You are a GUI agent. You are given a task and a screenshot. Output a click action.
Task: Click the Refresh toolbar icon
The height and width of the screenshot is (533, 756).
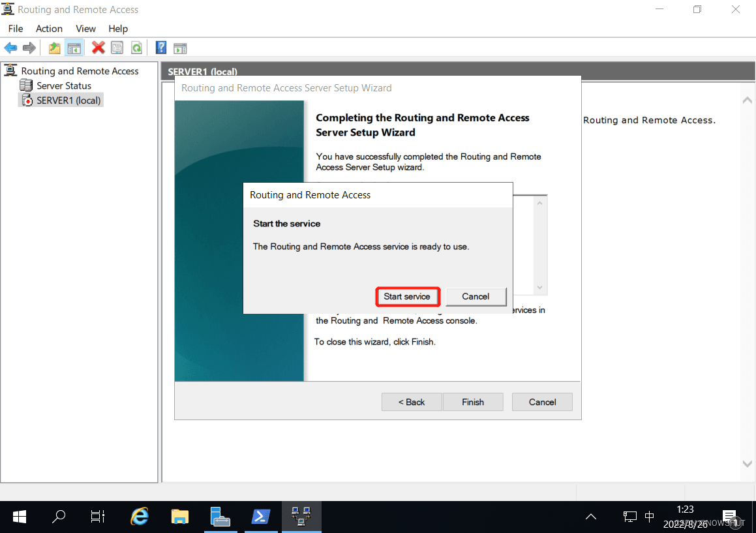(136, 47)
